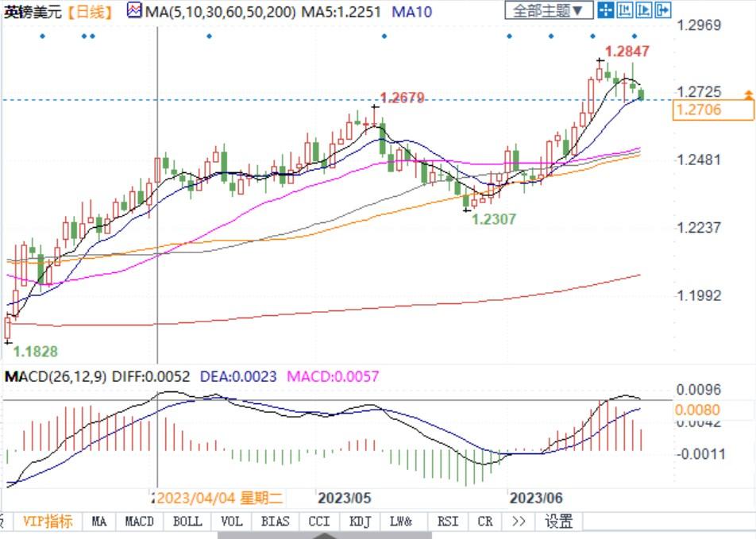Click the chart playback icon in toolbar
Screen dimensions: 756x539
tap(644, 10)
